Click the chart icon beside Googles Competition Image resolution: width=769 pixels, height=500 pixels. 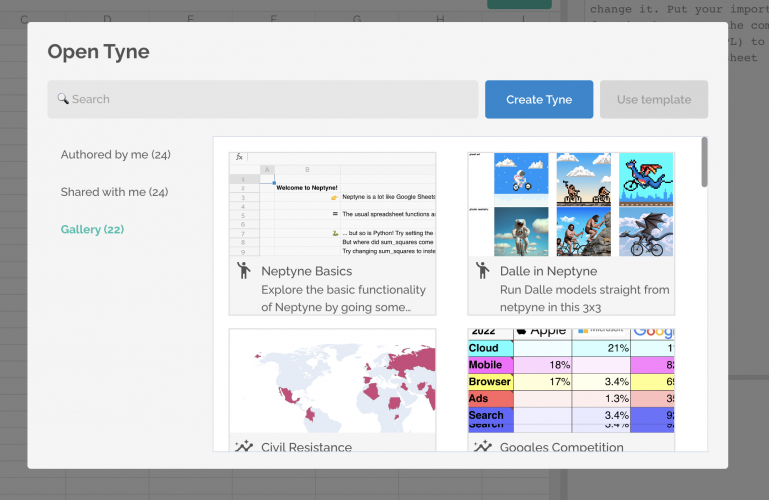(x=482, y=446)
